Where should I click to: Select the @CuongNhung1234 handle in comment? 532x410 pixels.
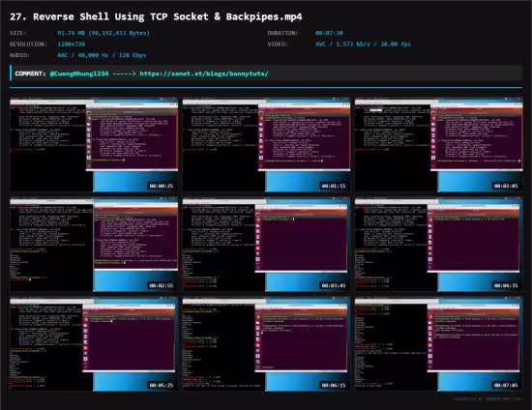point(79,73)
